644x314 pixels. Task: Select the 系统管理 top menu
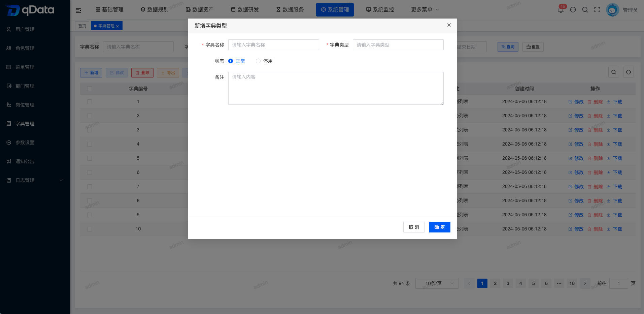(x=335, y=10)
